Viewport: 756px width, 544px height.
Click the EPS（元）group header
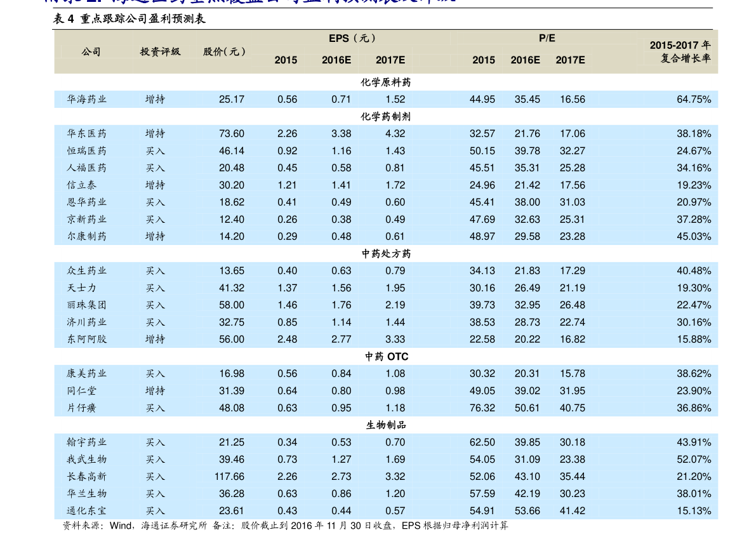pos(352,38)
